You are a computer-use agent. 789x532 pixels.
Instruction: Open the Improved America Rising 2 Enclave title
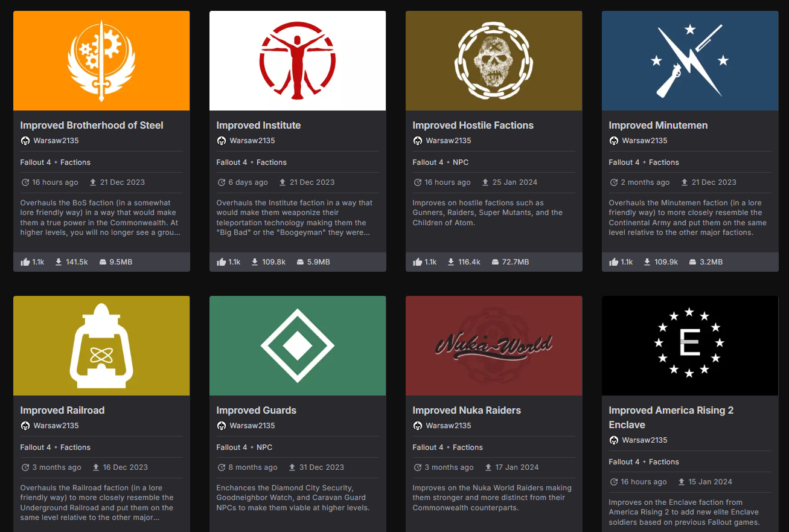pos(671,418)
